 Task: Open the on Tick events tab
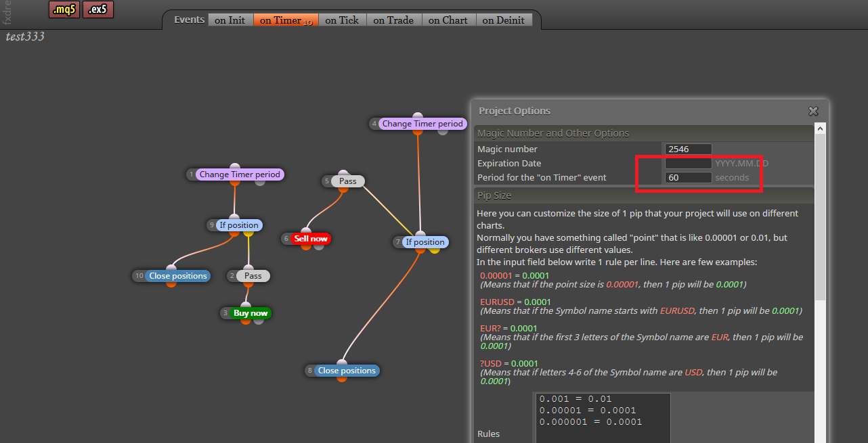(x=342, y=20)
